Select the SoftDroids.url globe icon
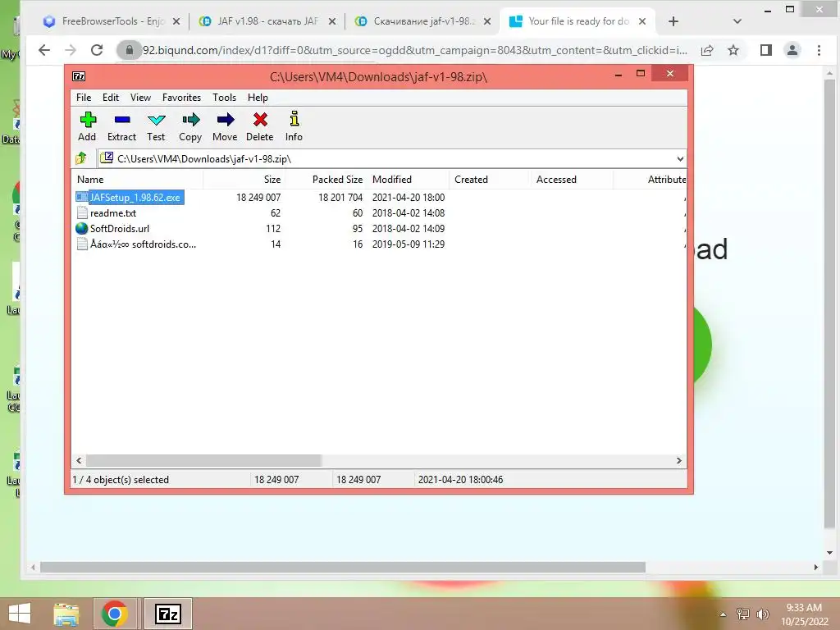Image resolution: width=840 pixels, height=630 pixels. point(82,228)
